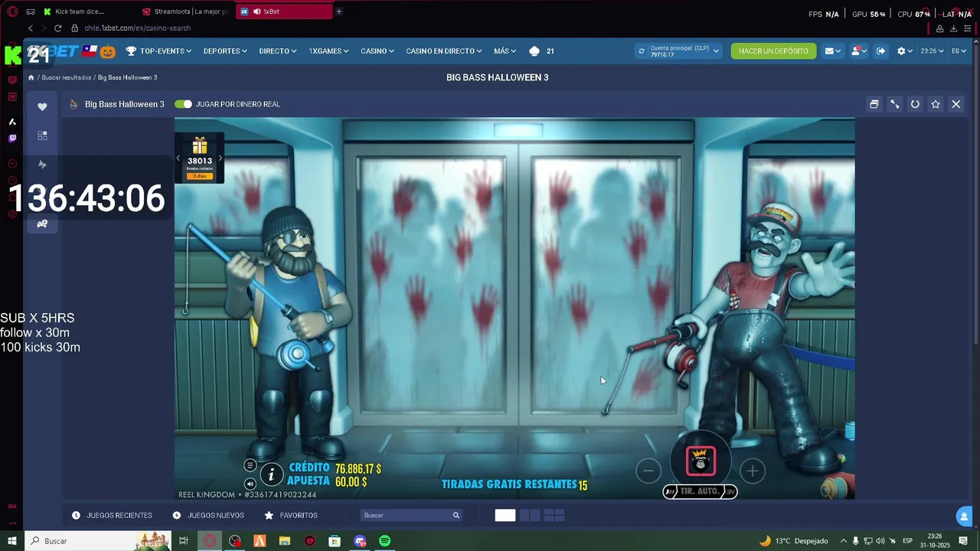Click Hacer un depósito button

click(x=773, y=51)
